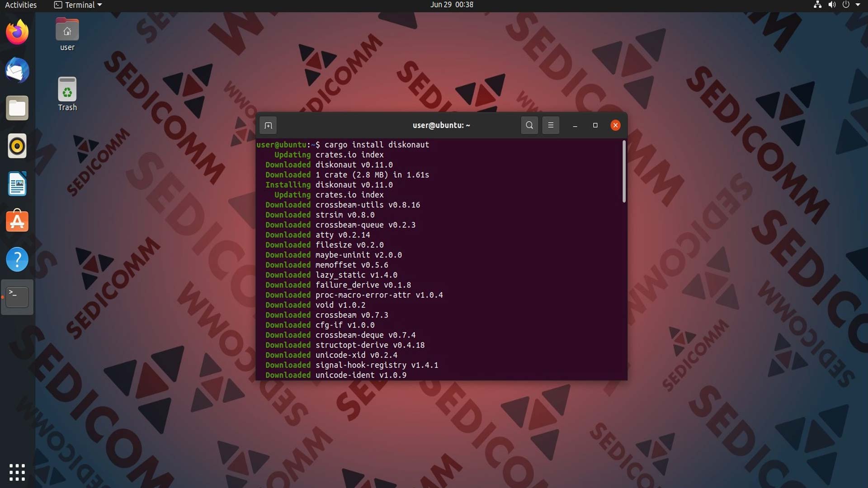Show all applications grid
Viewport: 868px width, 488px height.
(17, 472)
